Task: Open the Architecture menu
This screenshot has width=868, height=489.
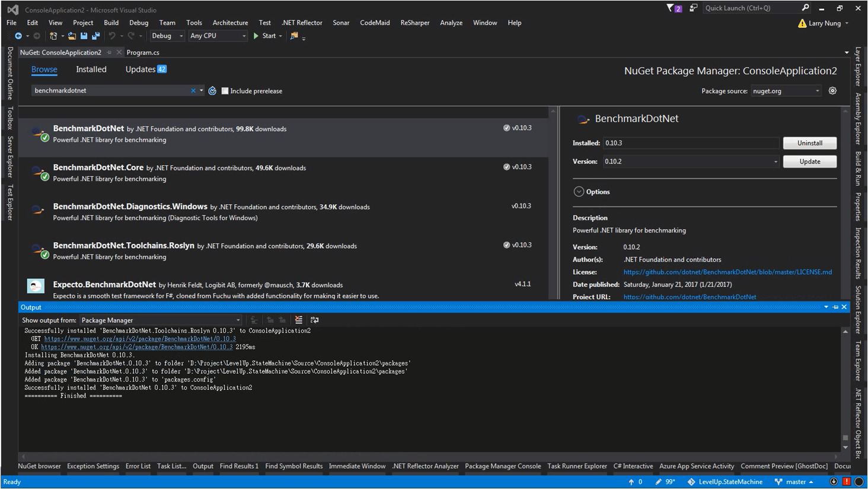Action: [x=230, y=23]
